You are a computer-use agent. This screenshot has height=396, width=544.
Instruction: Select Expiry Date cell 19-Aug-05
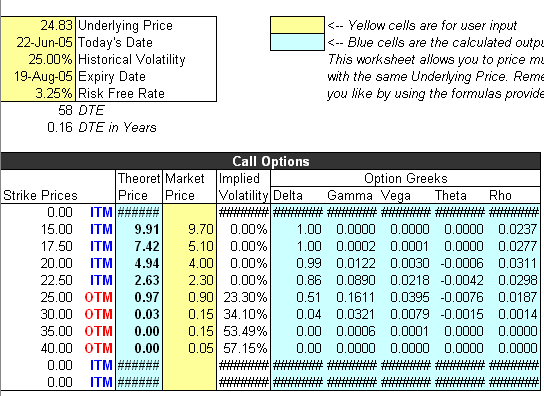(38, 76)
